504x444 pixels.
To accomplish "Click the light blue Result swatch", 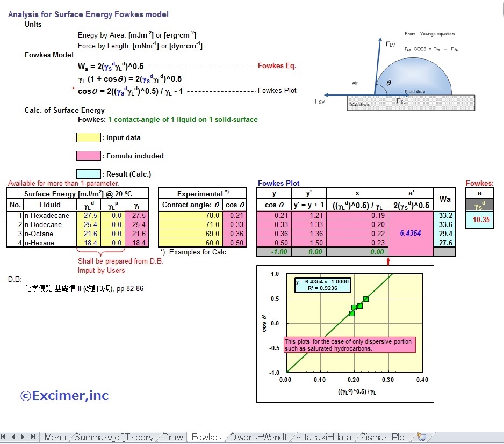I will click(89, 174).
